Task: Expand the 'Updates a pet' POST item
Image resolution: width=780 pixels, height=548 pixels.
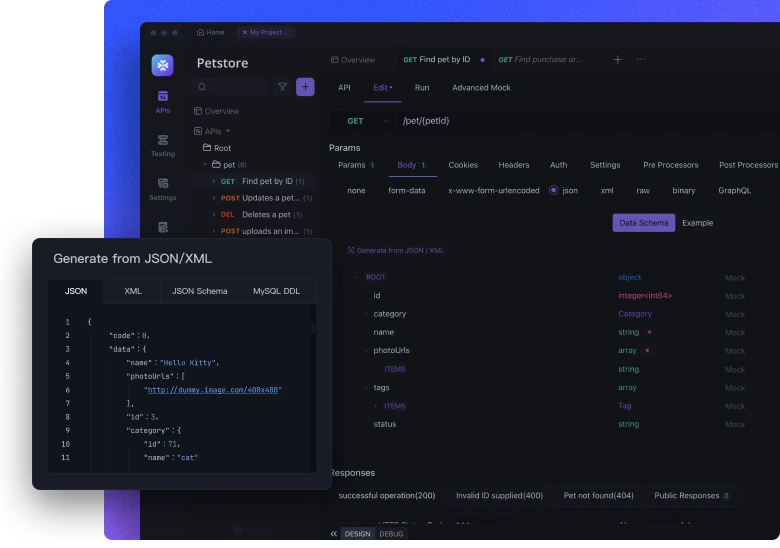Action: (x=213, y=198)
